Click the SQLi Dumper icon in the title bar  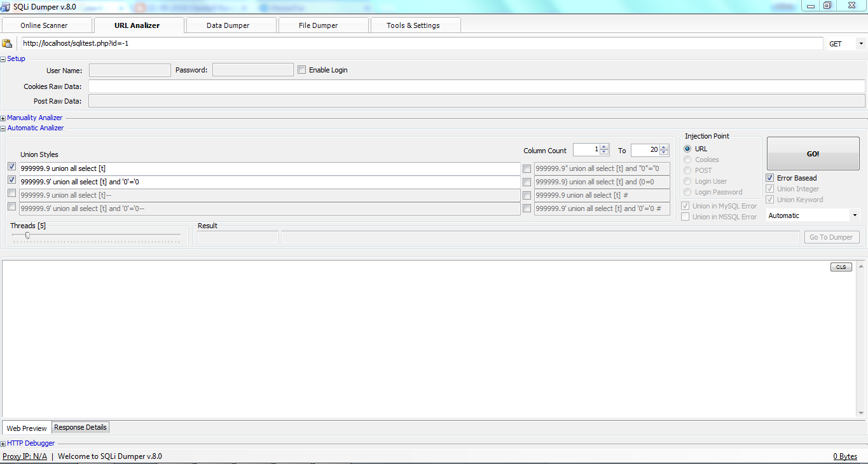[6, 6]
